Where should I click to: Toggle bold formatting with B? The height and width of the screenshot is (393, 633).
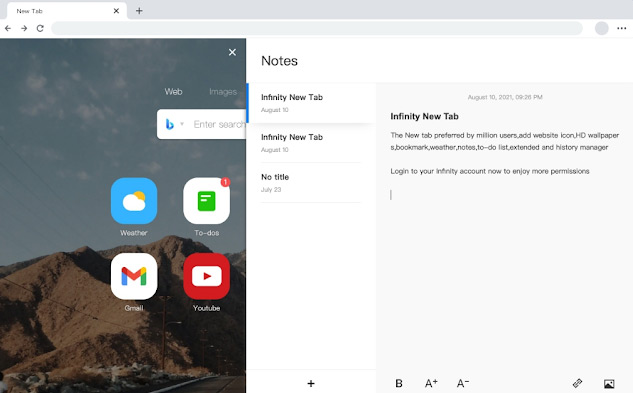tap(399, 383)
